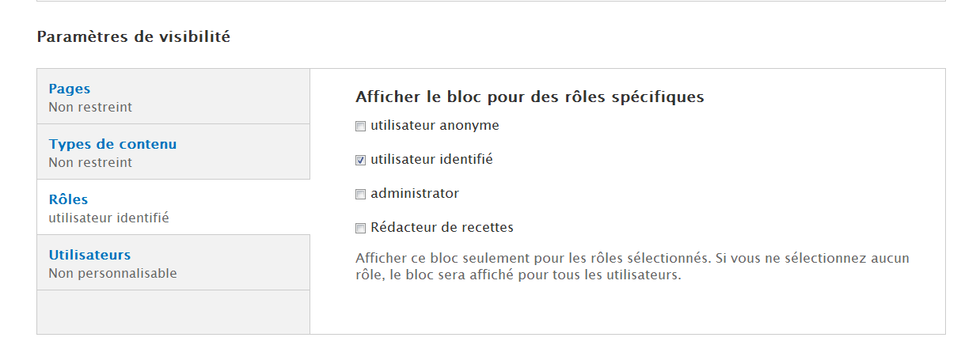
Task: Click empty area below the Utilisateurs tab
Action: click(x=173, y=312)
